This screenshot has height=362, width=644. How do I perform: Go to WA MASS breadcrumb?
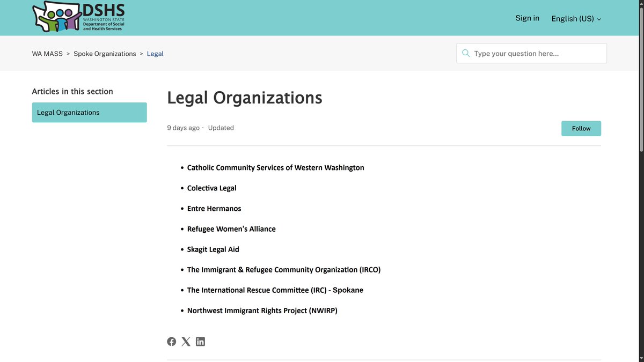[x=47, y=54]
